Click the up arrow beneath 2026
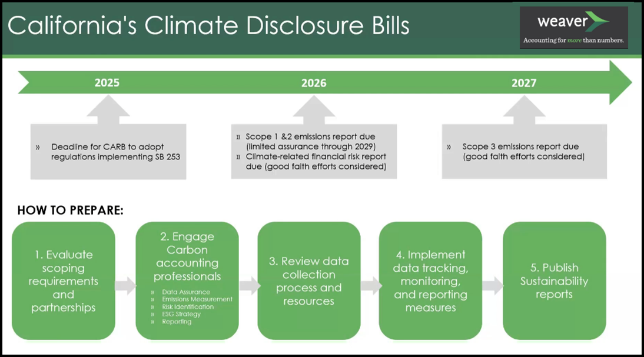Image resolution: width=644 pixels, height=357 pixels. pyautogui.click(x=314, y=110)
